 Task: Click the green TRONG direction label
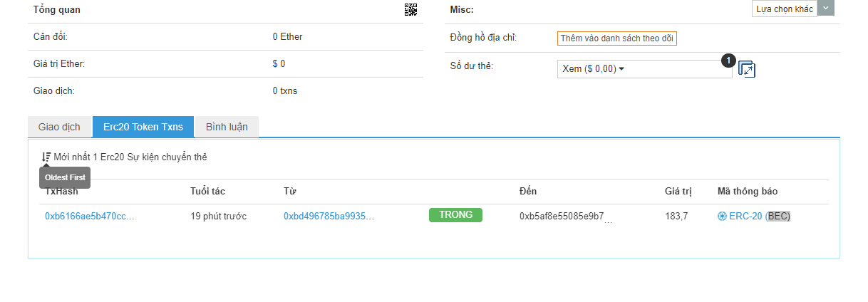coord(455,215)
